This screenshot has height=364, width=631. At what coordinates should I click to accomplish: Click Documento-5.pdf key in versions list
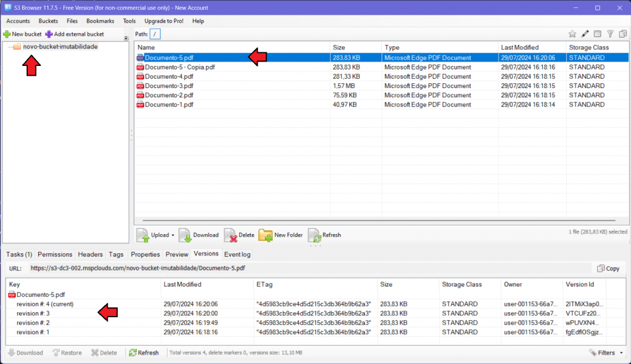(x=41, y=295)
